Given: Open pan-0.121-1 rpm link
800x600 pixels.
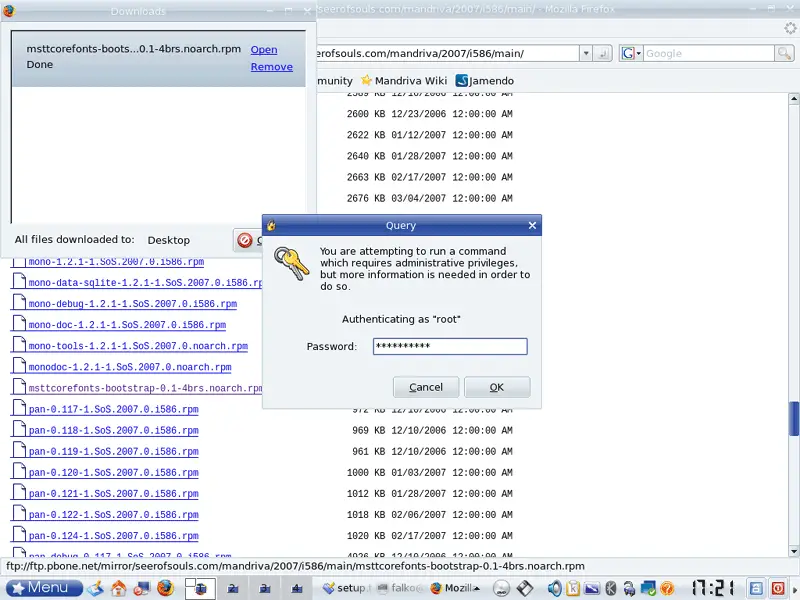Looking at the screenshot, I should tap(113, 493).
